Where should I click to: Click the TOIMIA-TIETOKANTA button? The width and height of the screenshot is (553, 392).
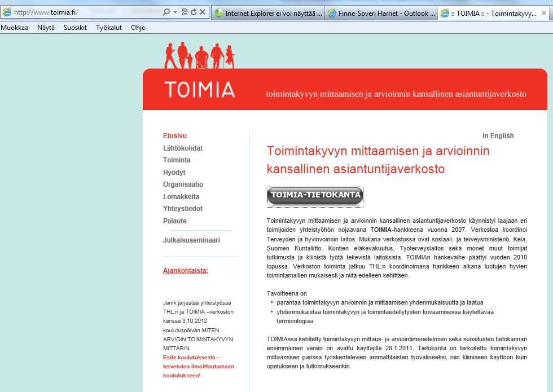pyautogui.click(x=315, y=197)
